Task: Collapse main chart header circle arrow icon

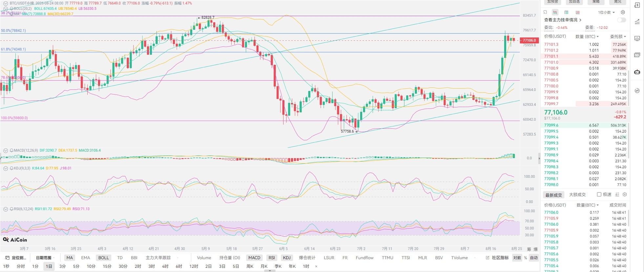Action: [x=6, y=3]
